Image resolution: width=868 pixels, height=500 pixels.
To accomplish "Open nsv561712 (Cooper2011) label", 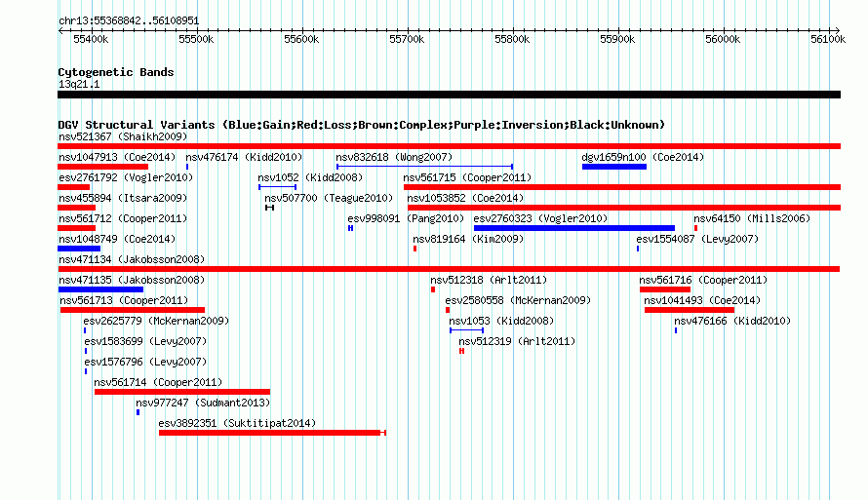I will coord(123,218).
